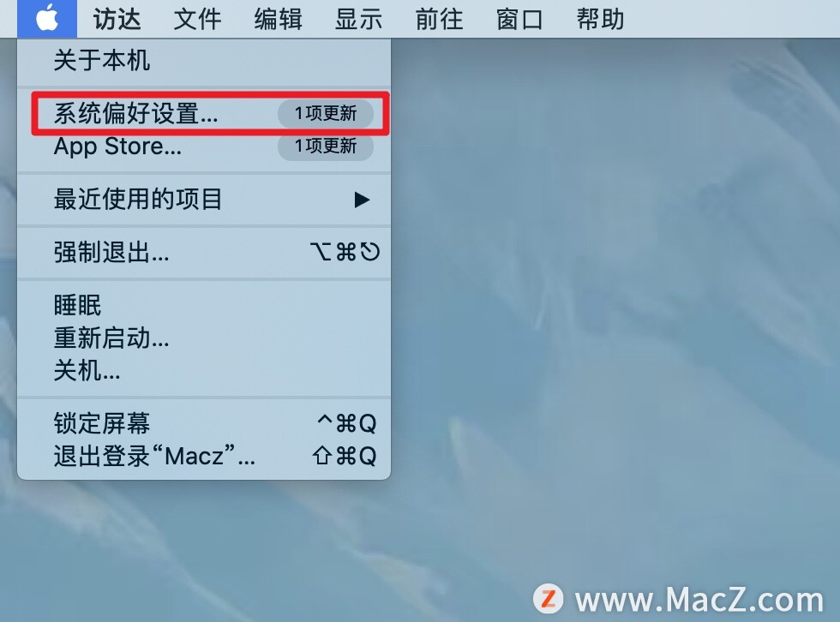Click the 1项更新 badge beside 系统偏好设置
Image resolution: width=840 pixels, height=622 pixels.
(x=325, y=113)
